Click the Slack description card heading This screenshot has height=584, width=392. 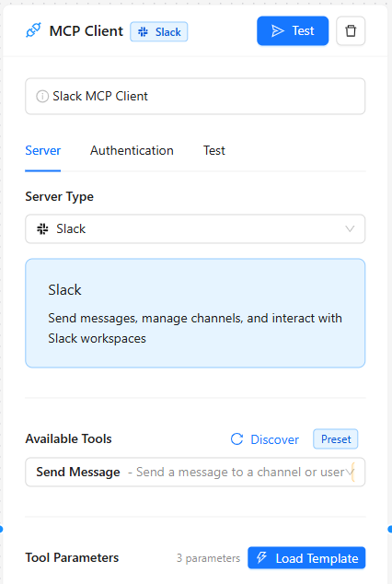point(64,290)
